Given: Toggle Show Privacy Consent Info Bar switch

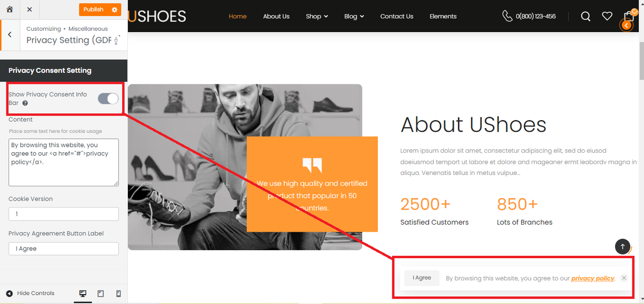Looking at the screenshot, I should pyautogui.click(x=108, y=98).
